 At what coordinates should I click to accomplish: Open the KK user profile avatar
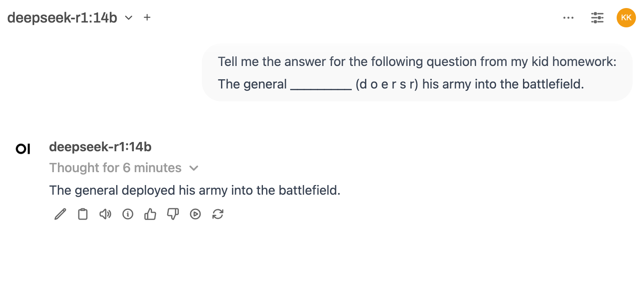[626, 18]
